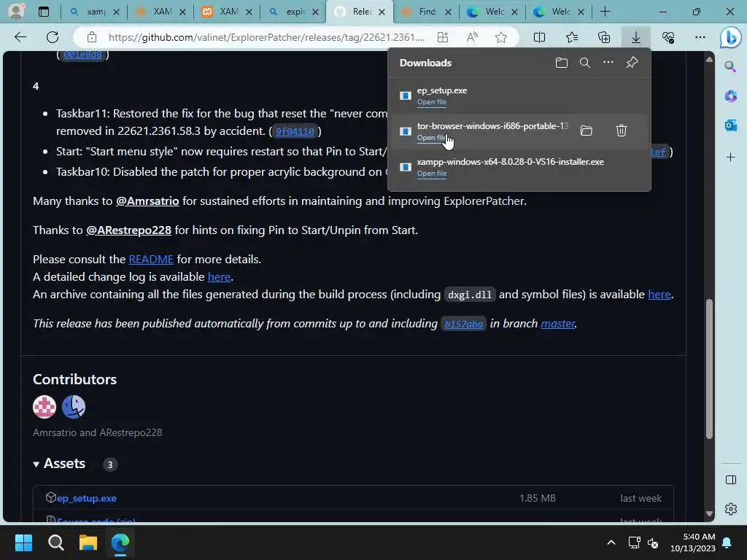Switch to the first Welc tab
Image resolution: width=747 pixels, height=560 pixels.
492,12
